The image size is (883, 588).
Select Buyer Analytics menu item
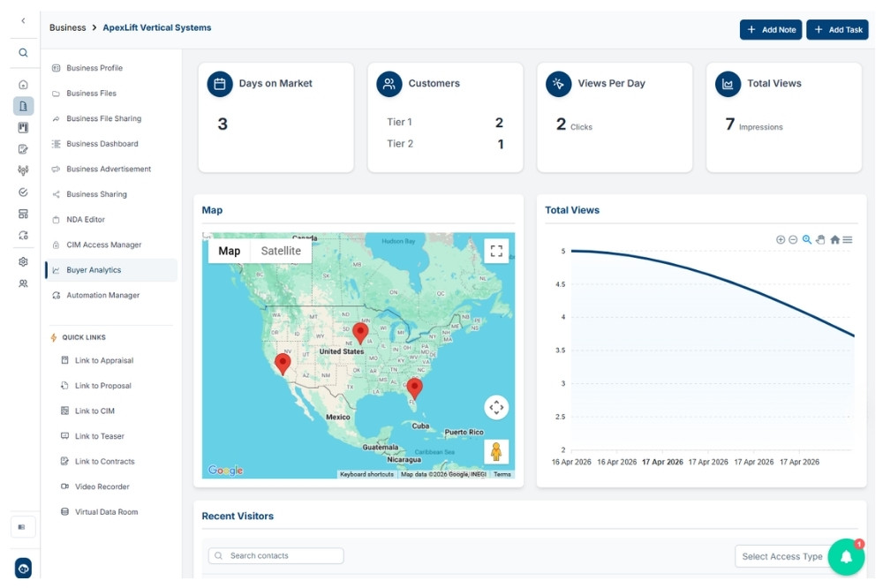(111, 270)
